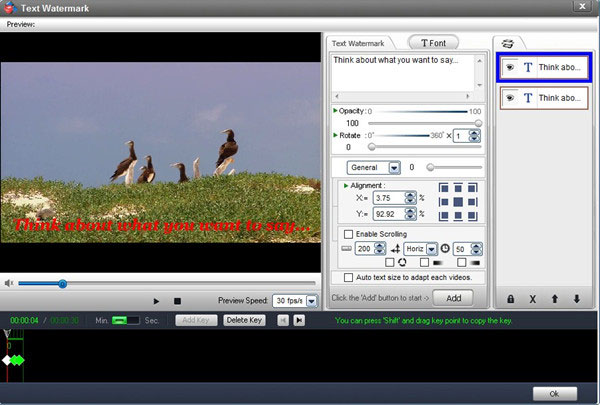Tick the fade-in gradient checkbox
600x405 pixels.
point(424,262)
